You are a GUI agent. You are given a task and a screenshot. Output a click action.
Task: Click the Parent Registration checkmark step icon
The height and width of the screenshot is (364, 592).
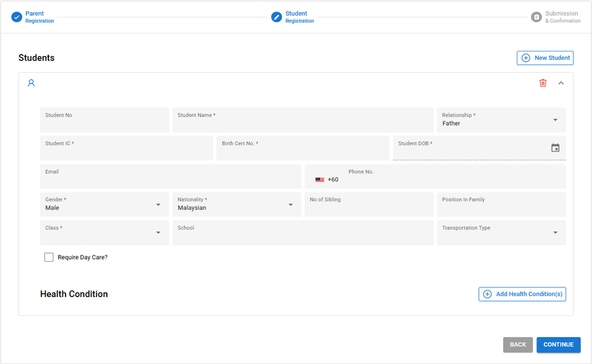[17, 17]
